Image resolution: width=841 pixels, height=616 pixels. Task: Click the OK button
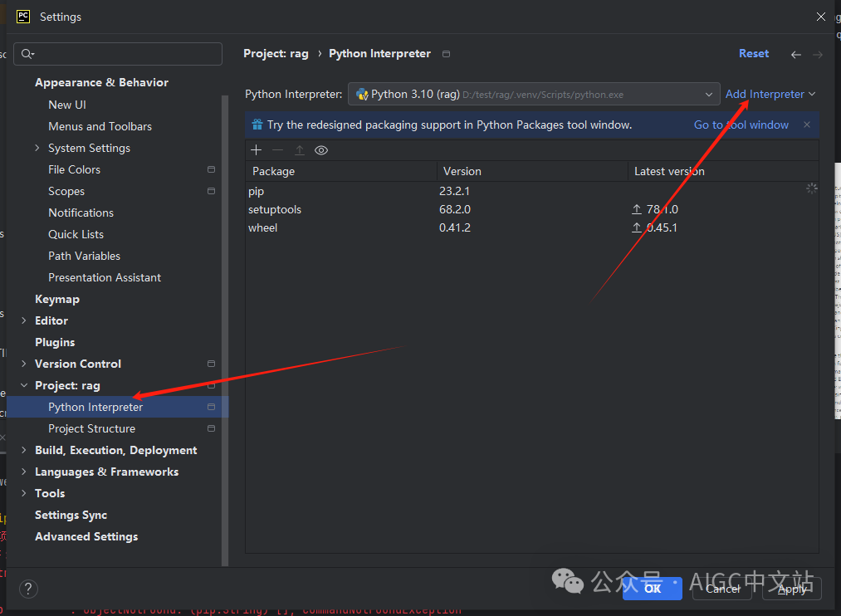click(653, 589)
